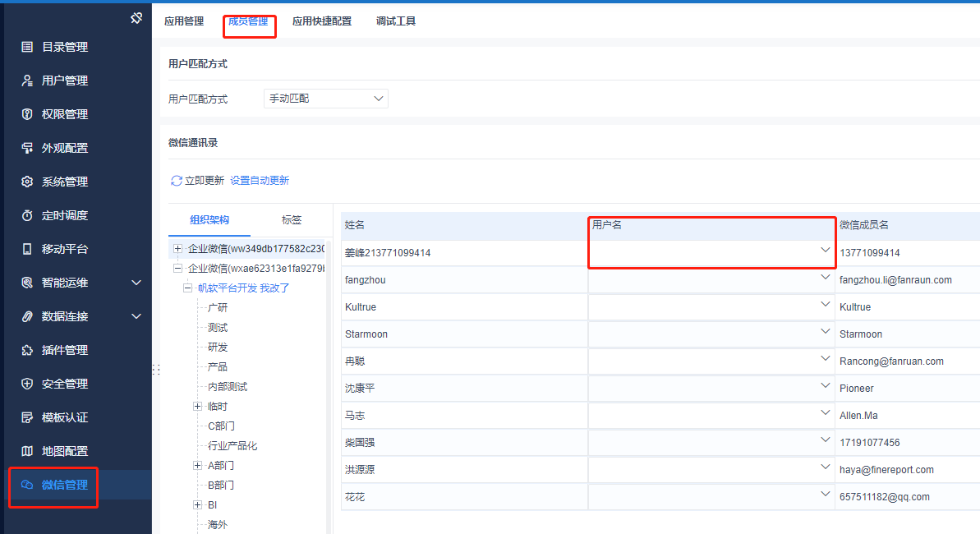Viewport: 980px width, 534px height.
Task: Go to 权限管理 menu item
Action: [64, 114]
